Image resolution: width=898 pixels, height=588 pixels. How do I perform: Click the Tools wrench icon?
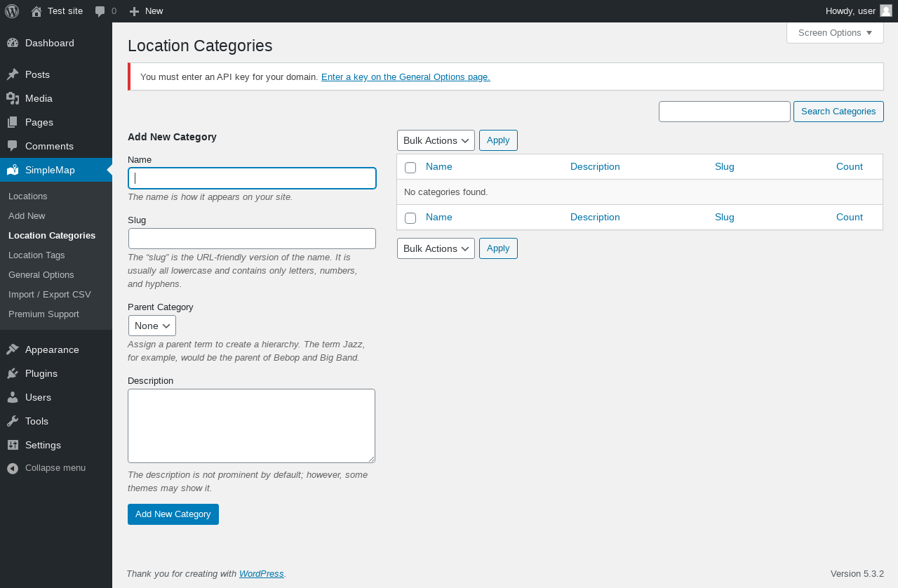13,421
